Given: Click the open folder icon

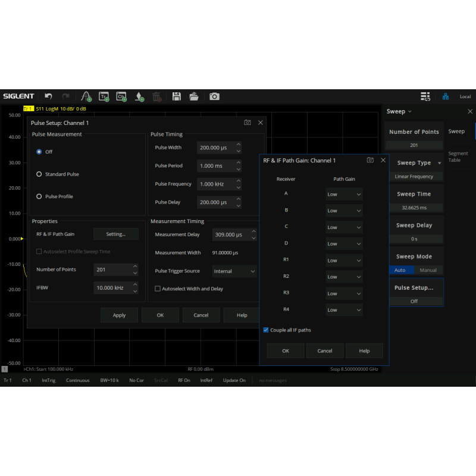Looking at the screenshot, I should [x=194, y=96].
